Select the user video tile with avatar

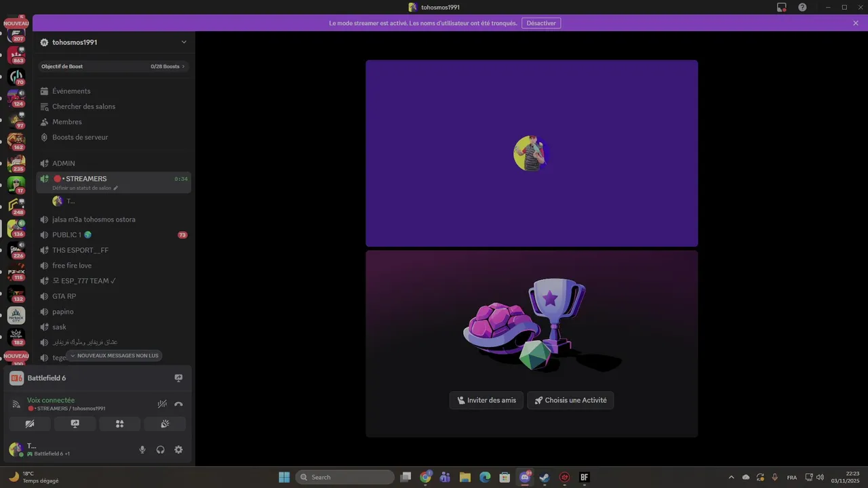point(532,153)
